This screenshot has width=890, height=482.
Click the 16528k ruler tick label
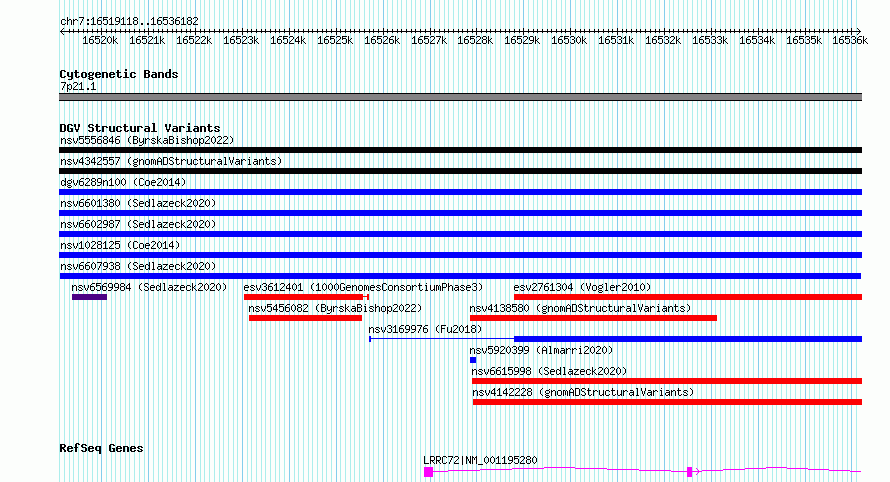click(x=475, y=41)
